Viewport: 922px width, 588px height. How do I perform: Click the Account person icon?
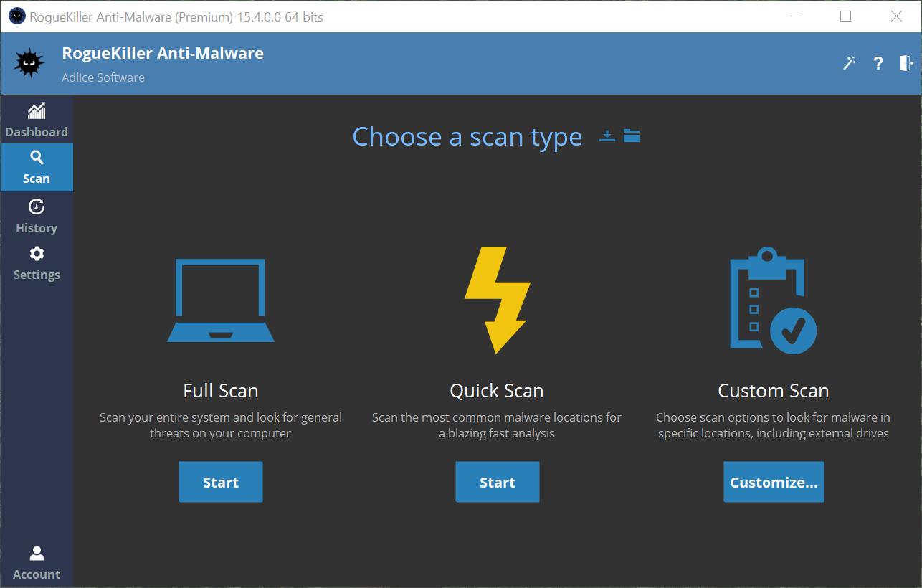click(37, 553)
